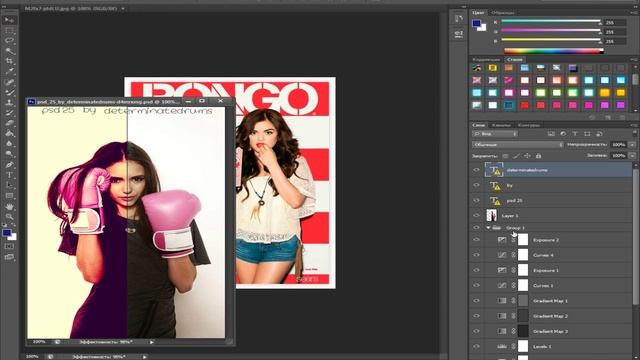Select the Crop tool
This screenshot has width=640, height=360.
coord(9,61)
